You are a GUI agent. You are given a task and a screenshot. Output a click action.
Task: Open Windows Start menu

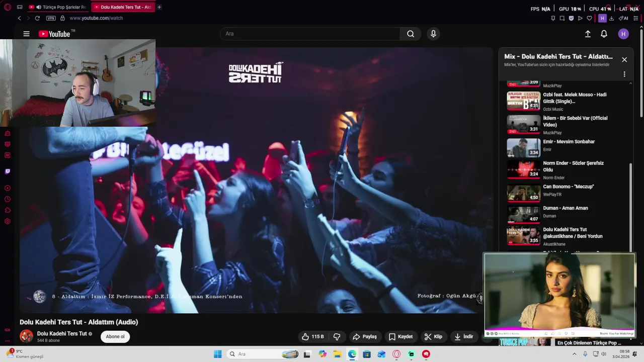[217, 354]
